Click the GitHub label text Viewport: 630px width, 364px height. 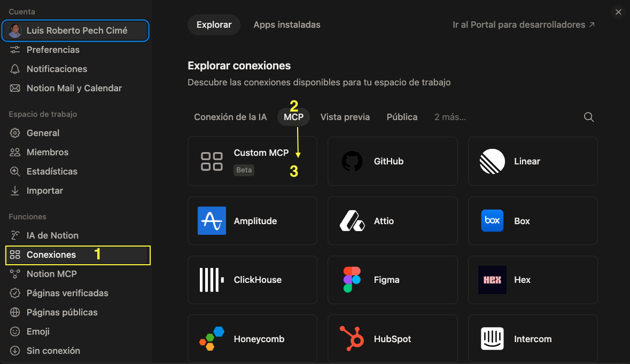click(x=388, y=161)
